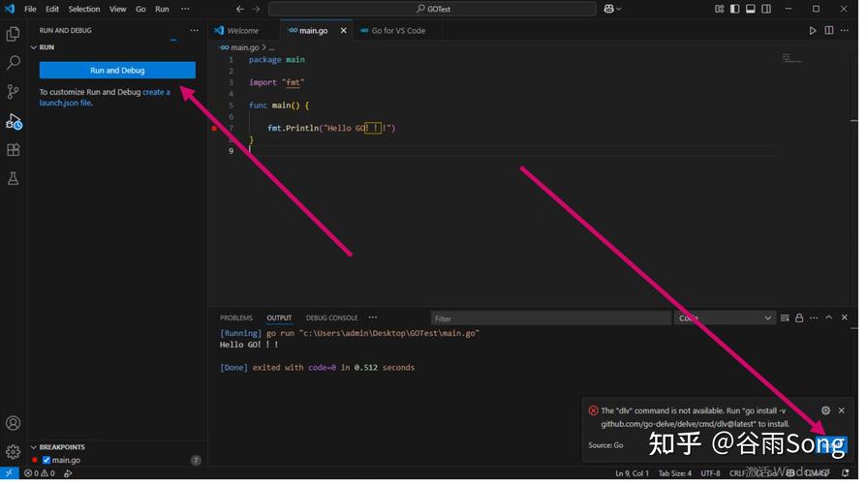Switch to PROBLEMS panel tab
The height and width of the screenshot is (484, 868).
tap(235, 318)
